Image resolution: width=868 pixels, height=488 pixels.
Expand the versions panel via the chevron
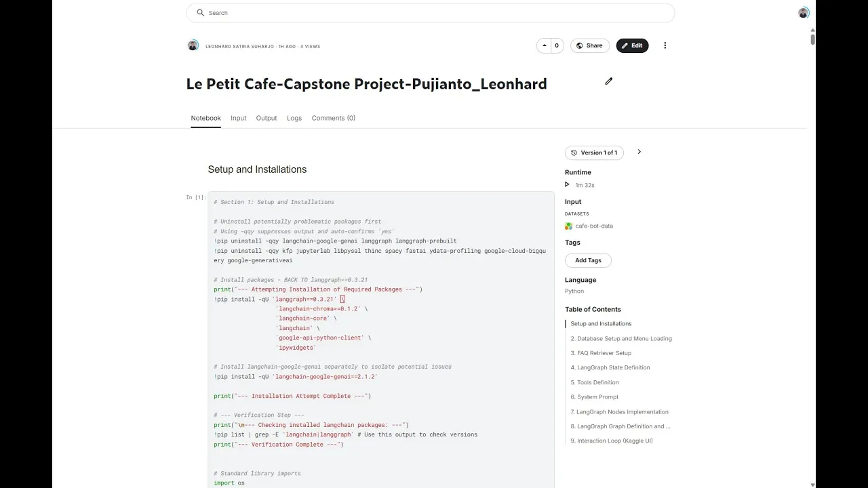click(x=639, y=152)
